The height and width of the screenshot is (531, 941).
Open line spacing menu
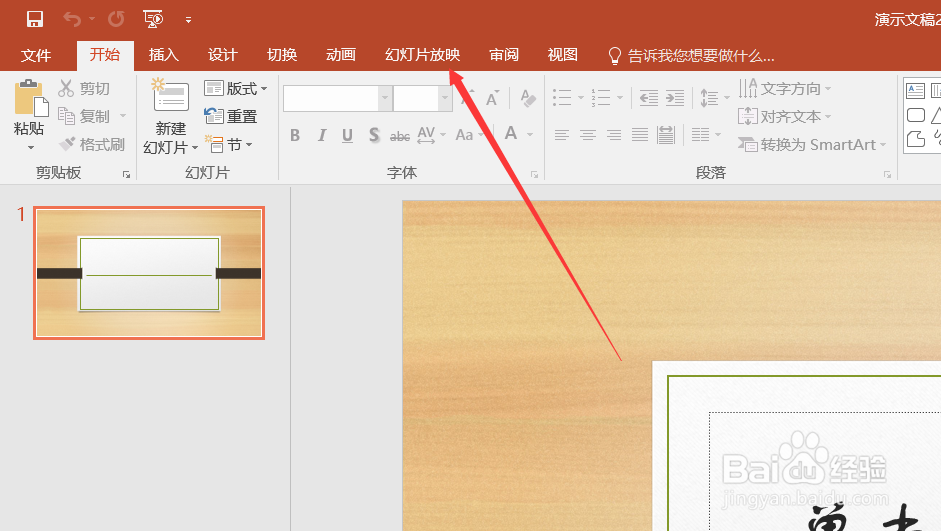(715, 98)
